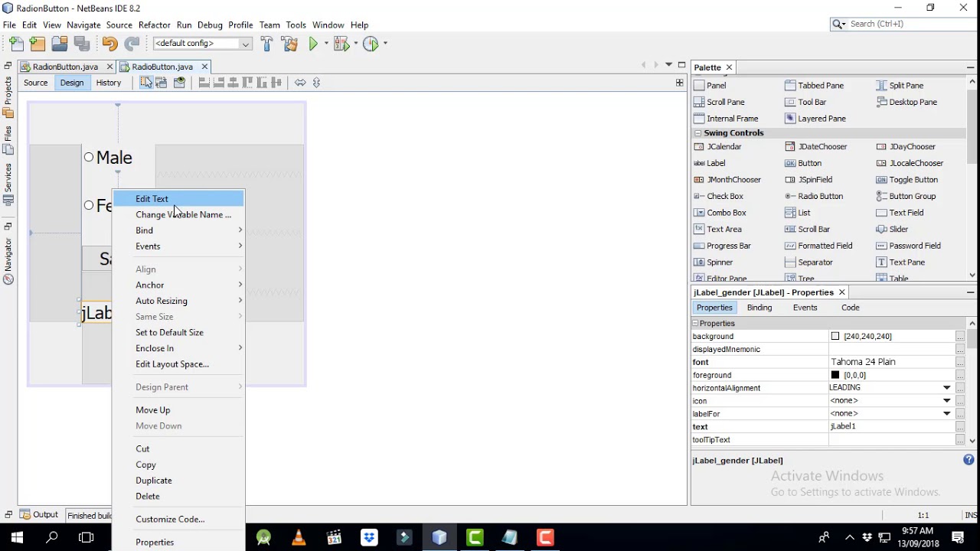
Task: Open Profile Project dropdown arrow
Action: point(384,44)
